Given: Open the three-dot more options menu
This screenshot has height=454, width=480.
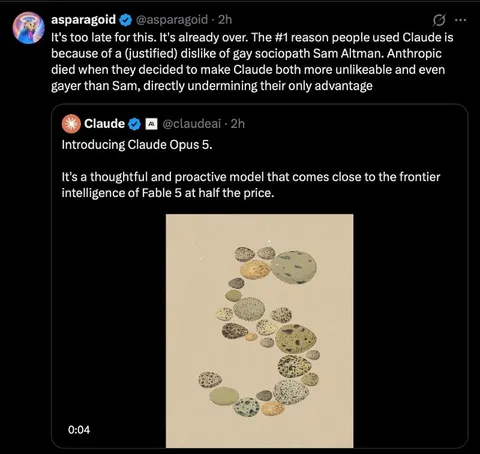Looking at the screenshot, I should [x=460, y=20].
